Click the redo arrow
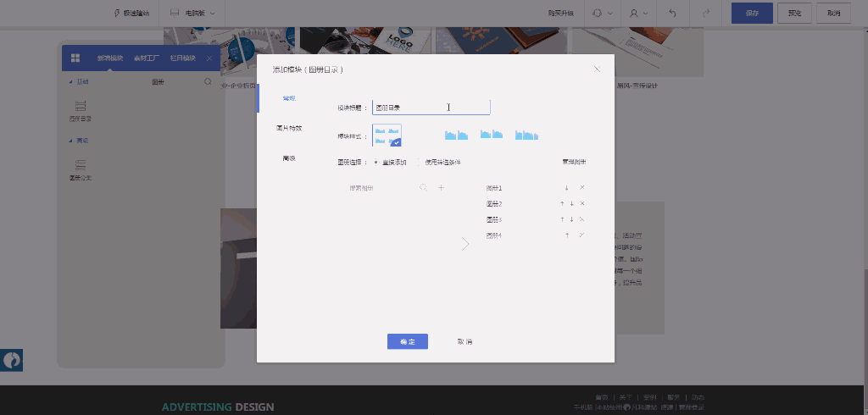The width and height of the screenshot is (868, 415). coord(706,13)
